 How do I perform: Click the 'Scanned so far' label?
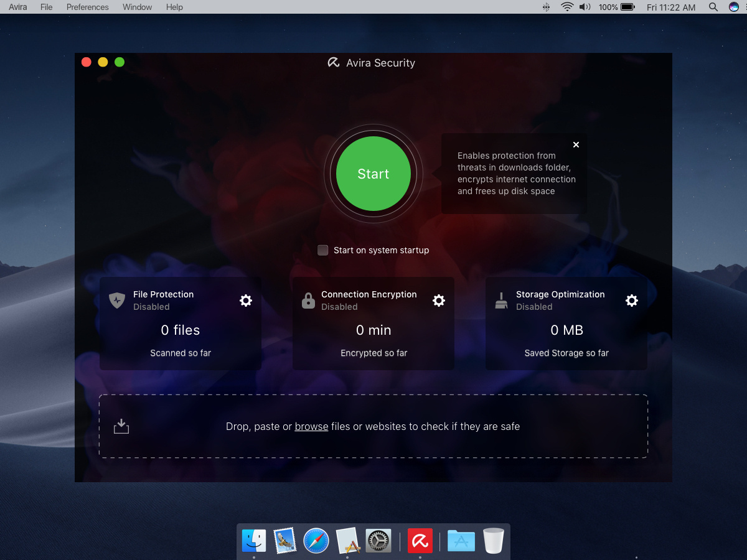coord(181,353)
